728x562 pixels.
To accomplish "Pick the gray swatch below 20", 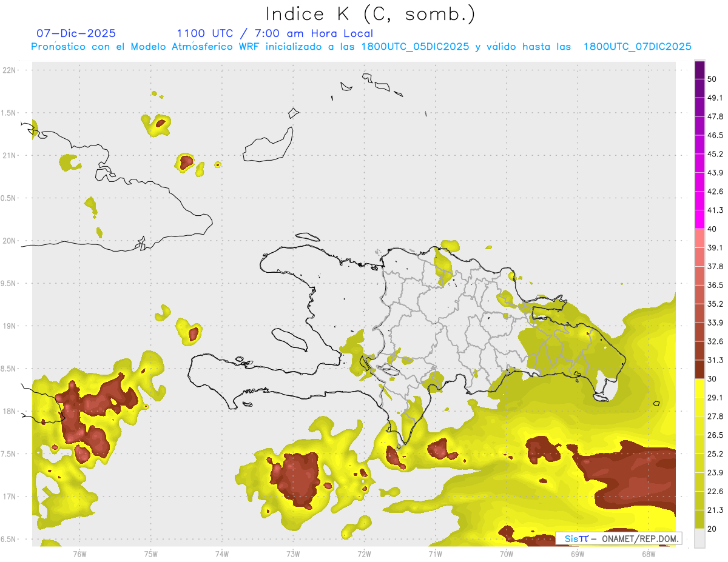I will [699, 538].
